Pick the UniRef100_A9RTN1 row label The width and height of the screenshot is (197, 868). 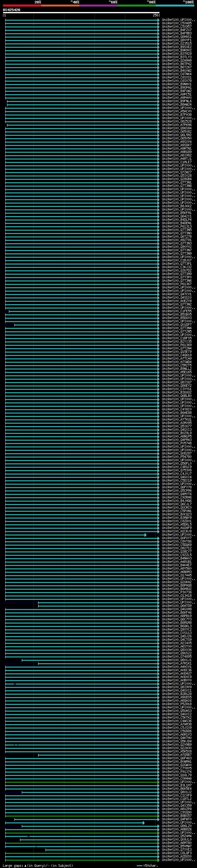point(177,149)
